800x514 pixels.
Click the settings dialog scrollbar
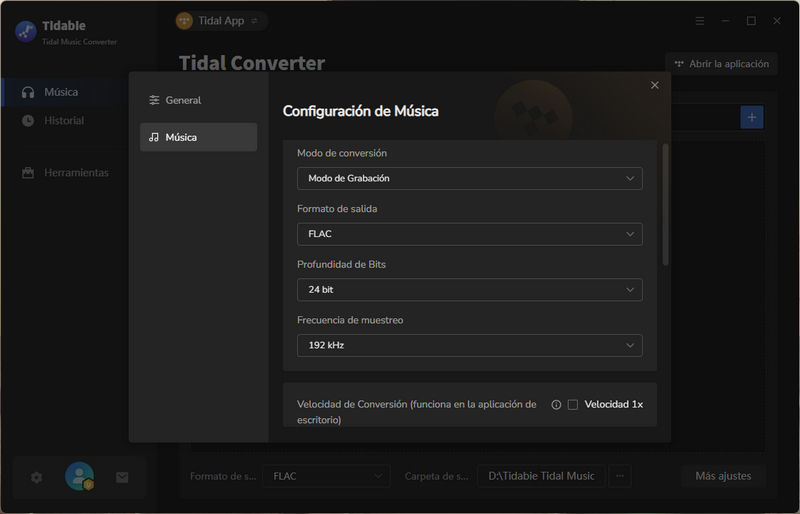pyautogui.click(x=665, y=204)
